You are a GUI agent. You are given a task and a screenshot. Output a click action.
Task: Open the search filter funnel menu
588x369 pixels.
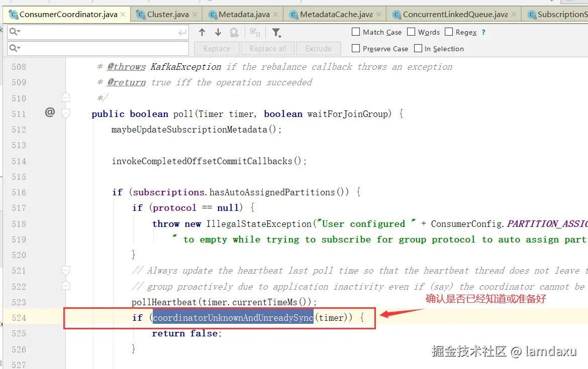tap(276, 33)
